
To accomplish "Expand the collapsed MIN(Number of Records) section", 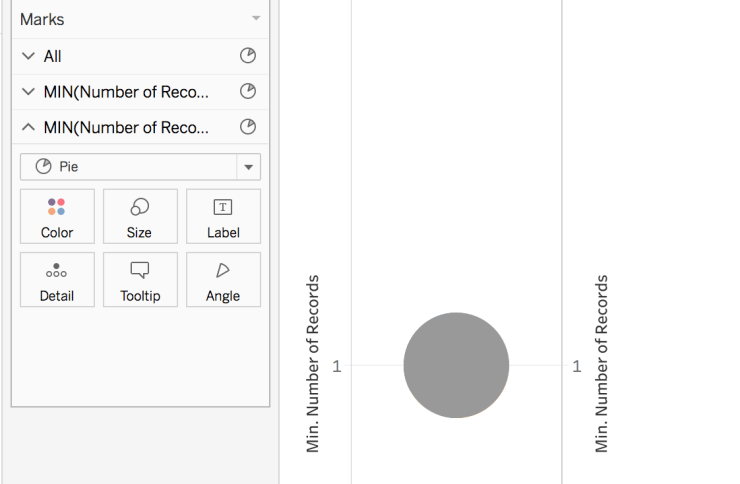I will pos(28,92).
